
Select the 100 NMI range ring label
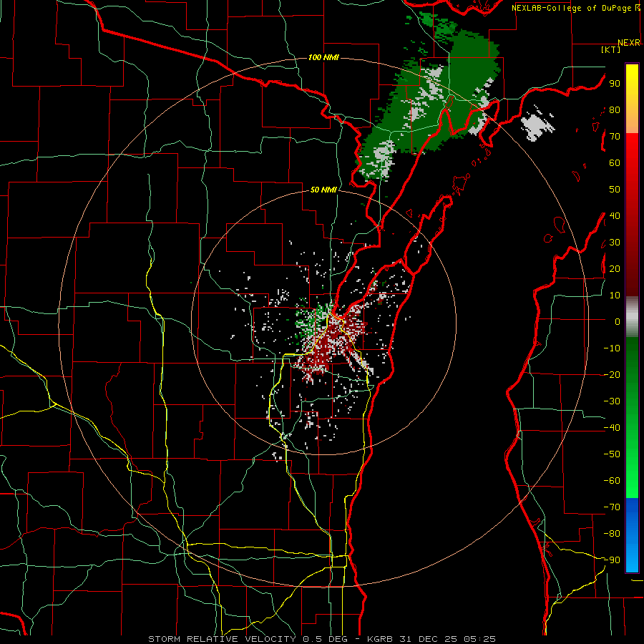tap(323, 57)
